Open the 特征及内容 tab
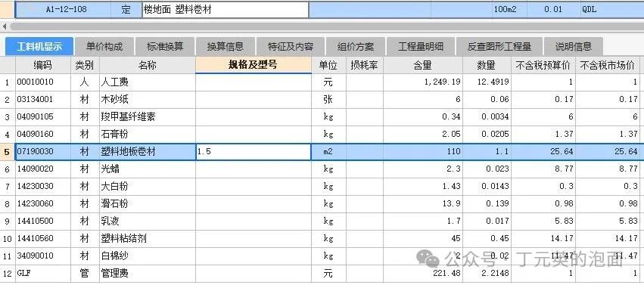644x285 pixels. (x=291, y=46)
